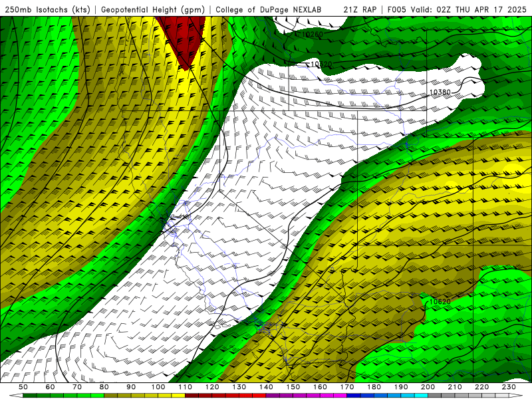
Task: Click the 10380 height contour label
Action: click(440, 92)
